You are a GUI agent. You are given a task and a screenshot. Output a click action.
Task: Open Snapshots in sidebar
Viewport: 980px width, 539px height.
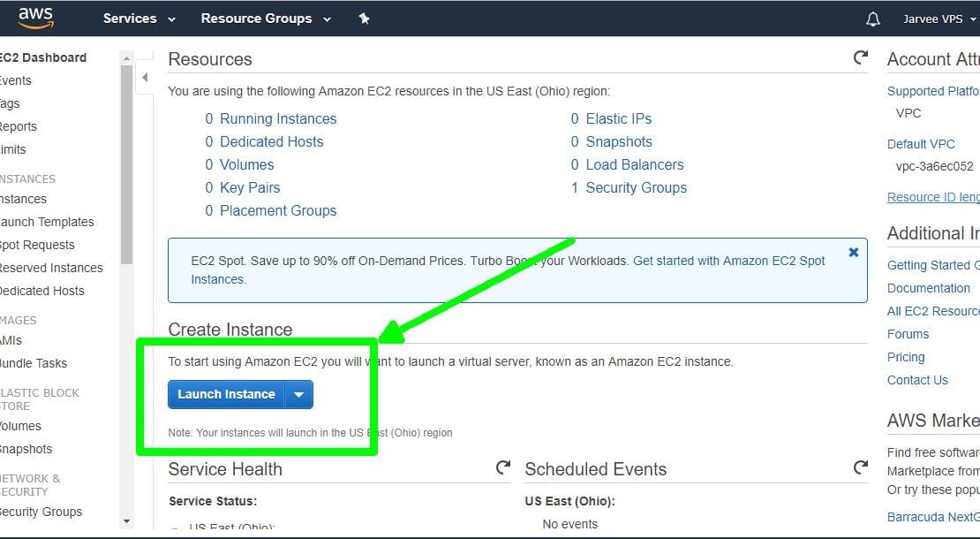(26, 450)
